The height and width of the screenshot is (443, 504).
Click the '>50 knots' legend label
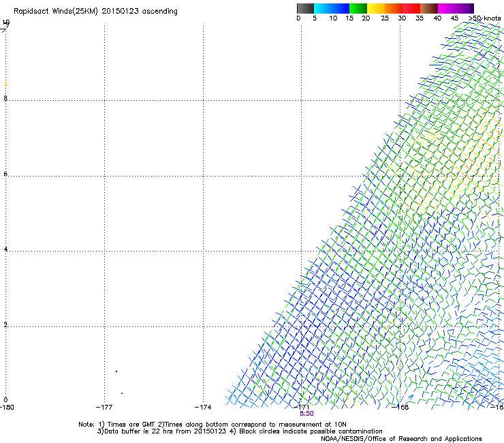(484, 18)
